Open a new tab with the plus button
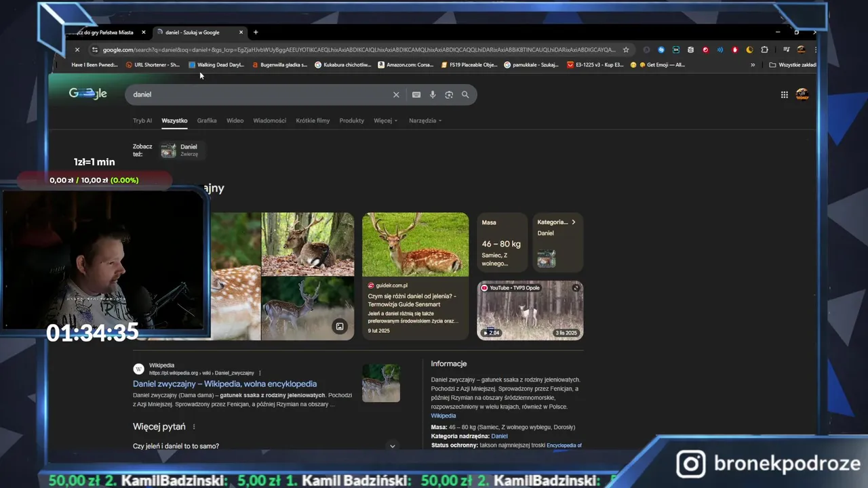 (x=256, y=32)
